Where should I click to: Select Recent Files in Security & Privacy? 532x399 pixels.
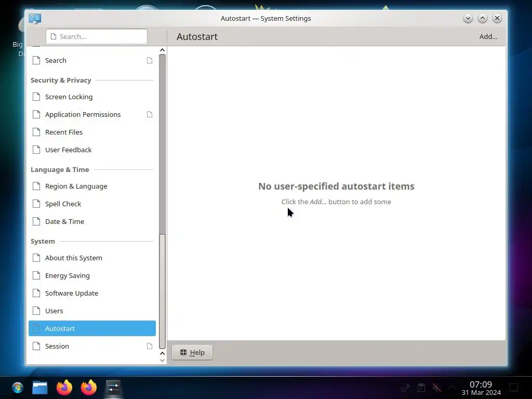coord(92,132)
